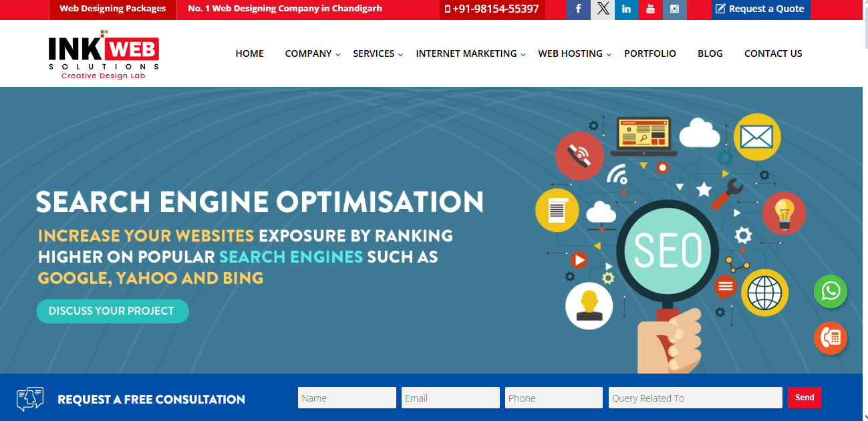Select Contact Us in navigation
Viewport: 868px width, 421px height.
coord(773,53)
